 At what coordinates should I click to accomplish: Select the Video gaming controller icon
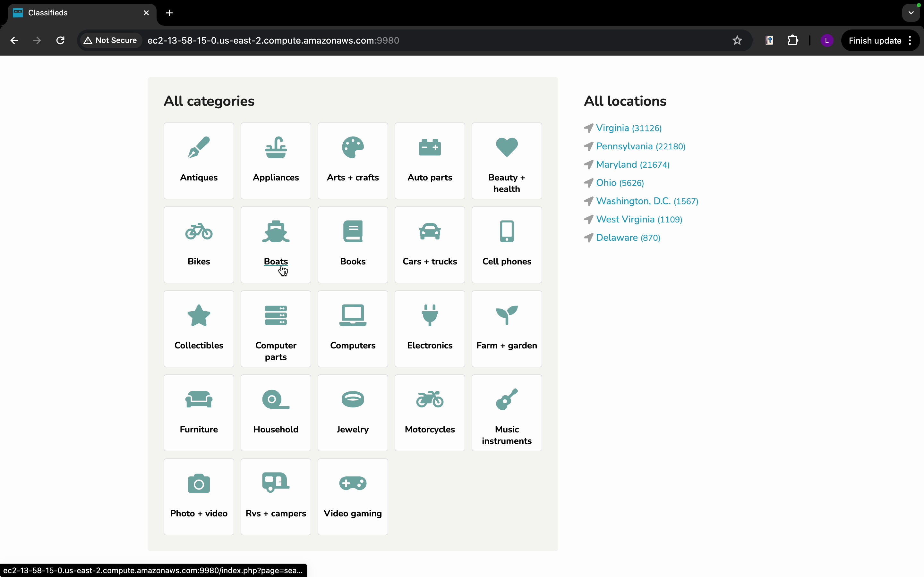tap(352, 483)
